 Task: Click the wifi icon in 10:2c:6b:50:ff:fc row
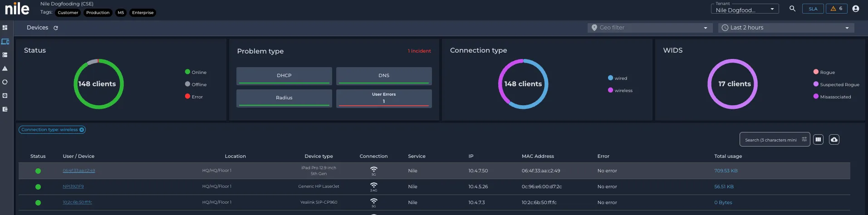[374, 201]
